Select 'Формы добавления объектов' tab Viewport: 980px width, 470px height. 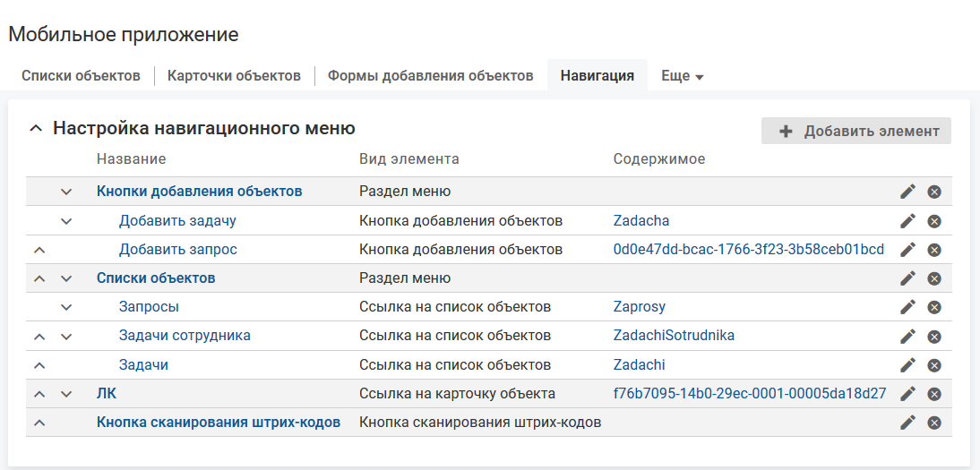[430, 76]
